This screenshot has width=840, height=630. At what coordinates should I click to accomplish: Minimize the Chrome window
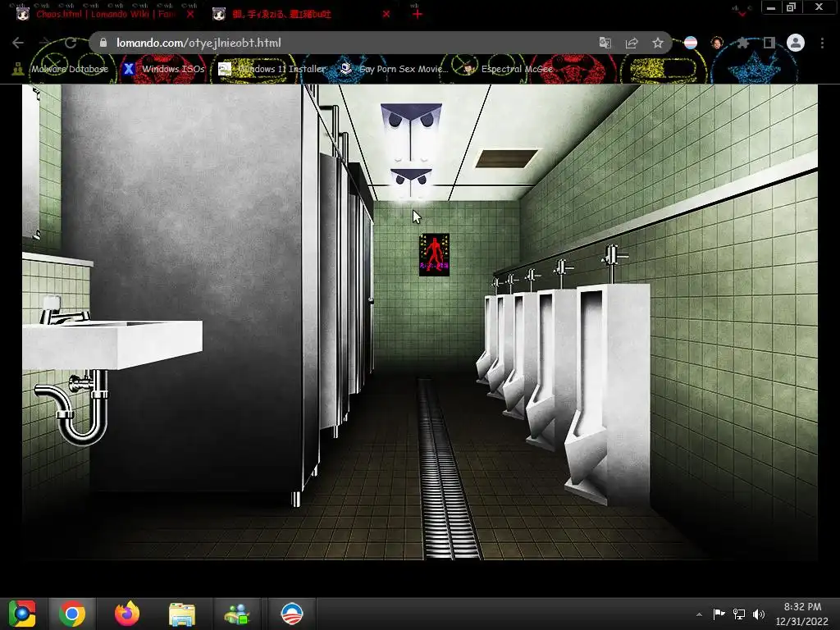tap(771, 7)
